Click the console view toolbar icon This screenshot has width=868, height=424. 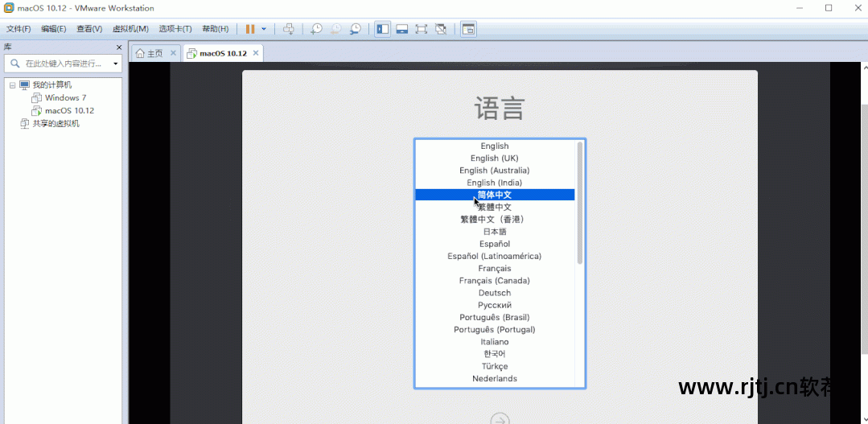[x=468, y=29]
